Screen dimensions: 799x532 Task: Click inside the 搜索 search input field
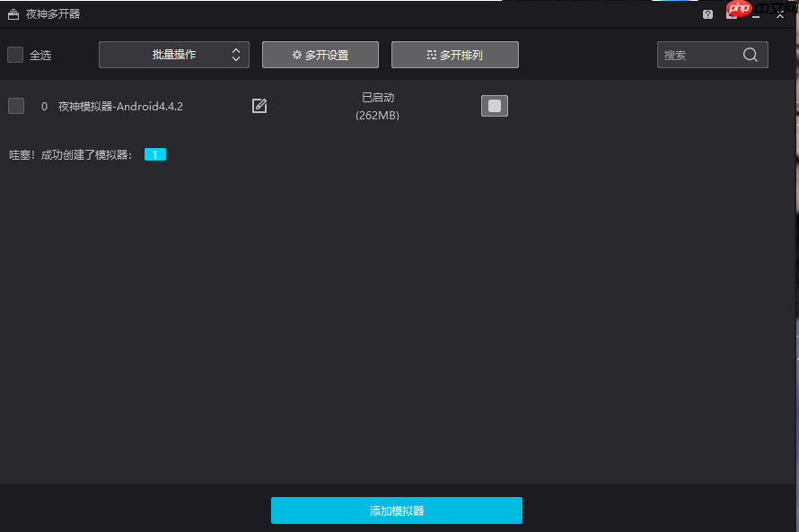pyautogui.click(x=700, y=55)
